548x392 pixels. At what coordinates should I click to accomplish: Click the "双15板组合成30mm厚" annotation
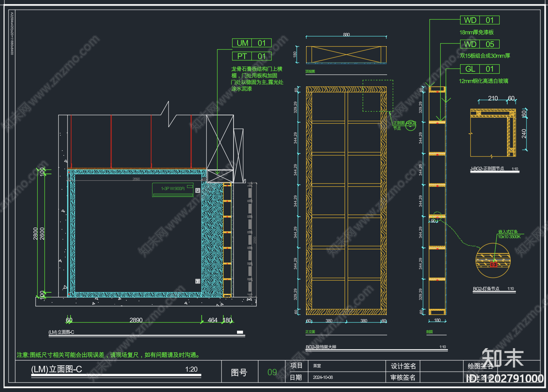(485, 56)
